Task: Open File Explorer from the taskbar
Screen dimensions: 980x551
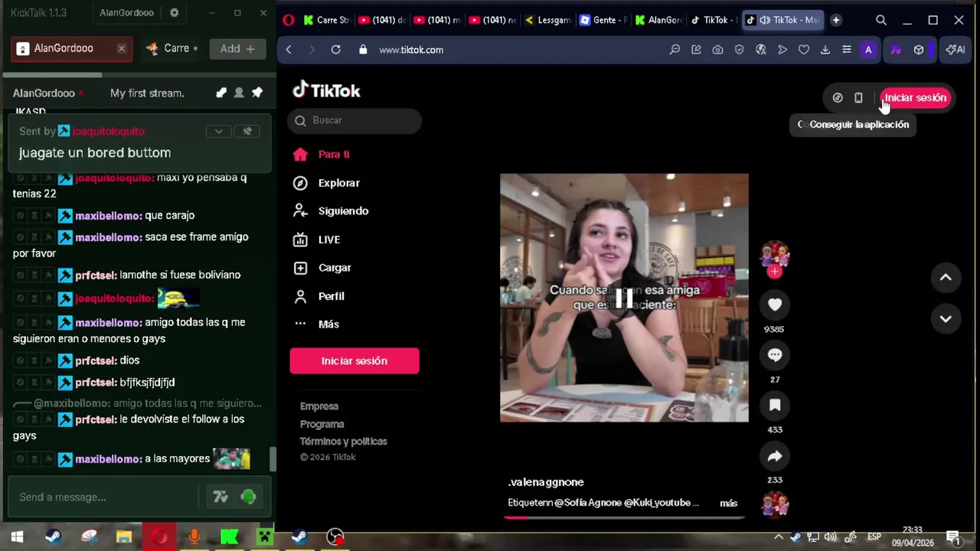Action: (123, 537)
